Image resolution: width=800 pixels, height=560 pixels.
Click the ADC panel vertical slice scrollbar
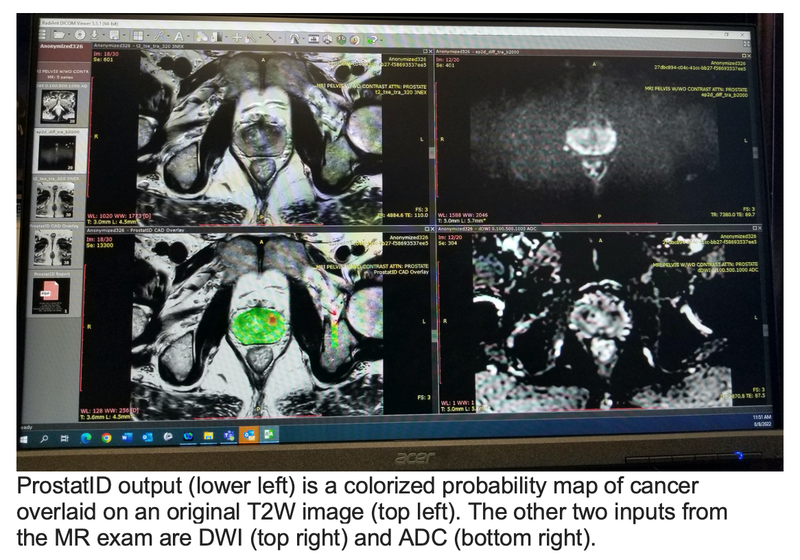(x=766, y=330)
